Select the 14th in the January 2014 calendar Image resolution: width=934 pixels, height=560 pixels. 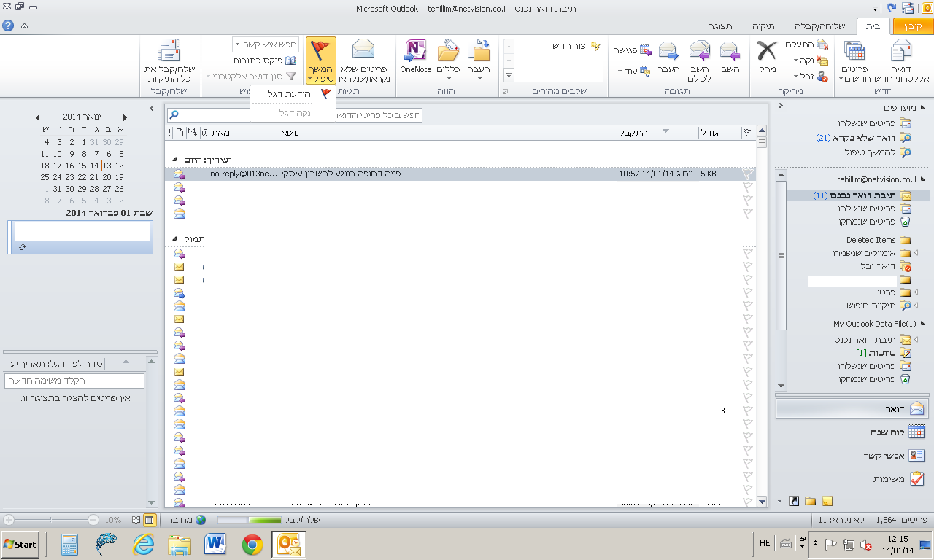[95, 166]
